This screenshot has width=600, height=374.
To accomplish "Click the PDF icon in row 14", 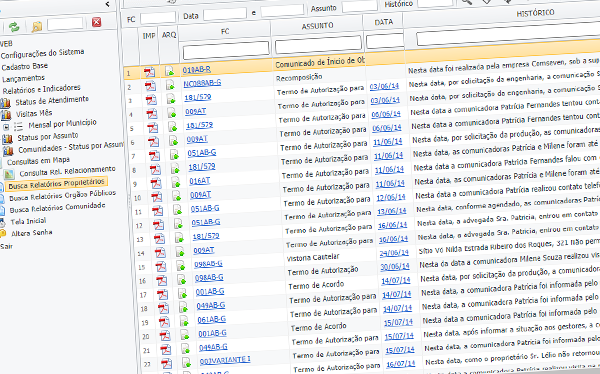I will click(160, 253).
